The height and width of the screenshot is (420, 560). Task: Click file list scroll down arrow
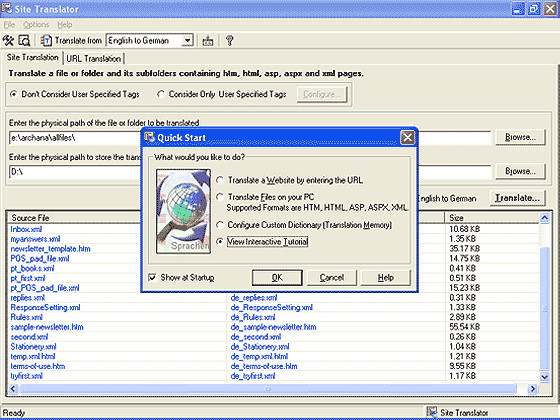[544, 376]
